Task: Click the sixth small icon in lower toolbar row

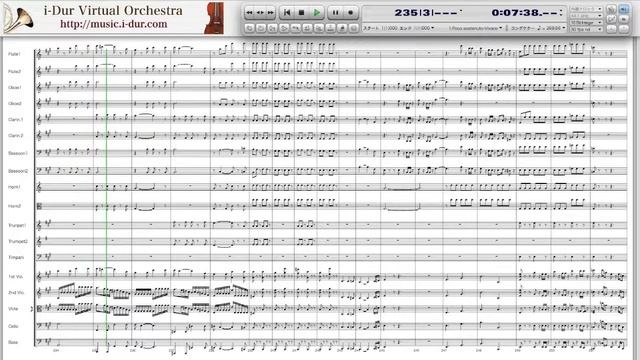Action: (307, 28)
